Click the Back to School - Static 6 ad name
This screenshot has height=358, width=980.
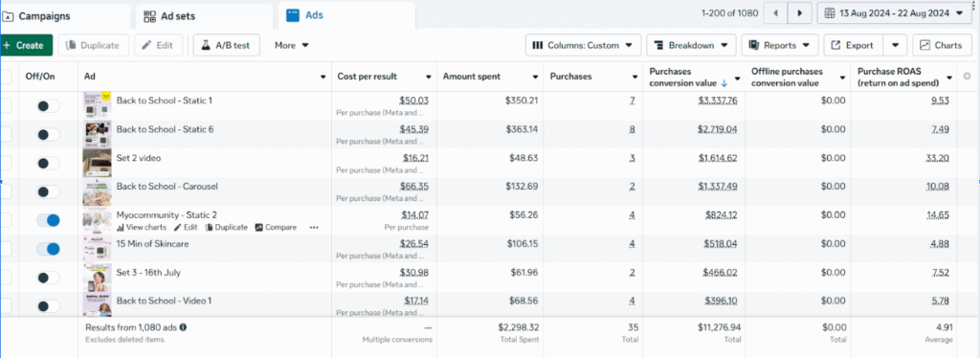pyautogui.click(x=165, y=128)
